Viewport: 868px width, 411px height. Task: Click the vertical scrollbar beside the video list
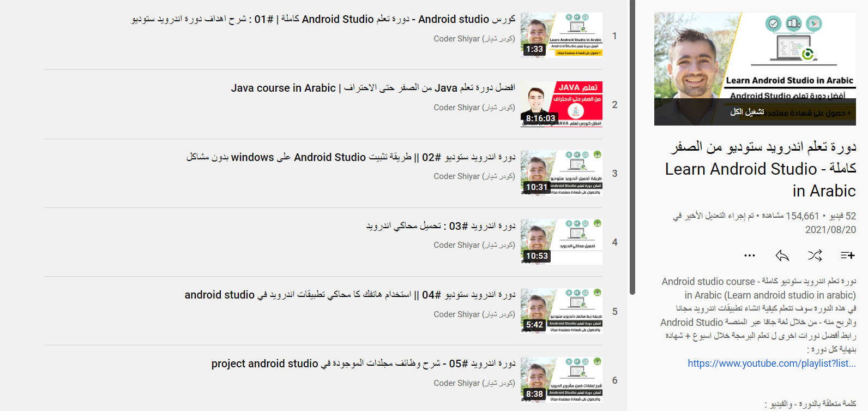tap(632, 147)
